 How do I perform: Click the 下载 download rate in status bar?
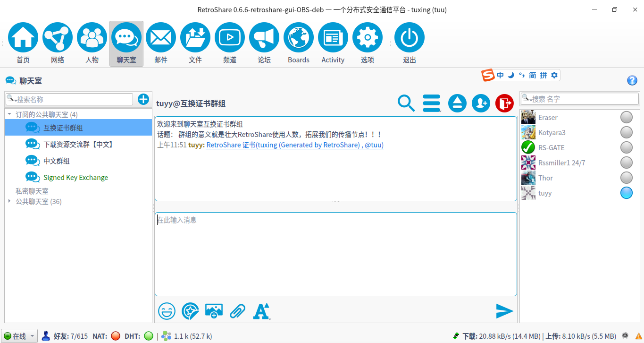coord(501,336)
